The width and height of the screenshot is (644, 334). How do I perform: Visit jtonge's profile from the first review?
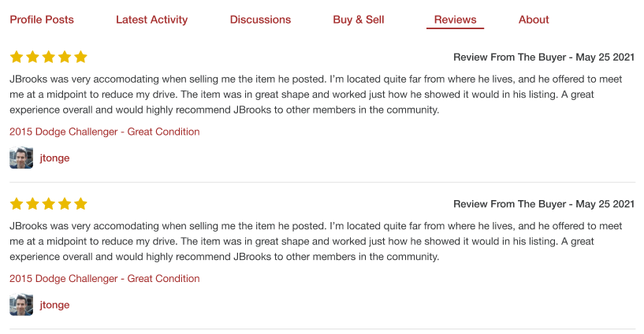(x=54, y=158)
